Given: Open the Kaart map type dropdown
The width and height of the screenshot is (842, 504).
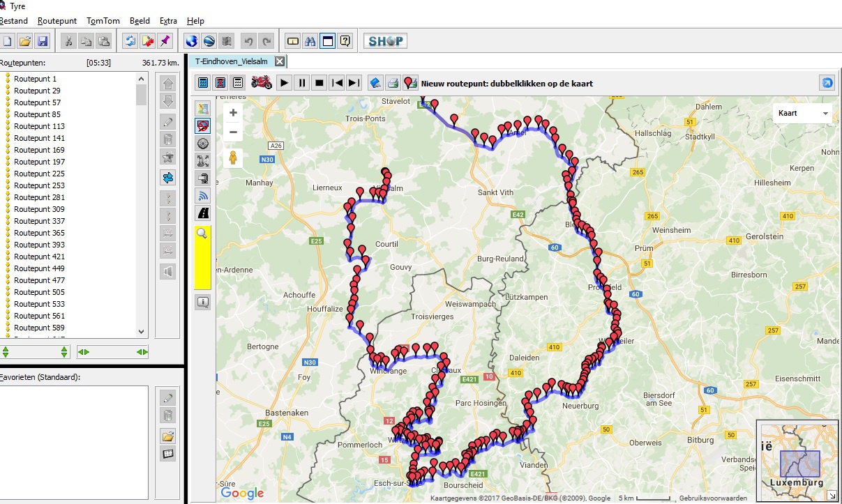Looking at the screenshot, I should 802,113.
